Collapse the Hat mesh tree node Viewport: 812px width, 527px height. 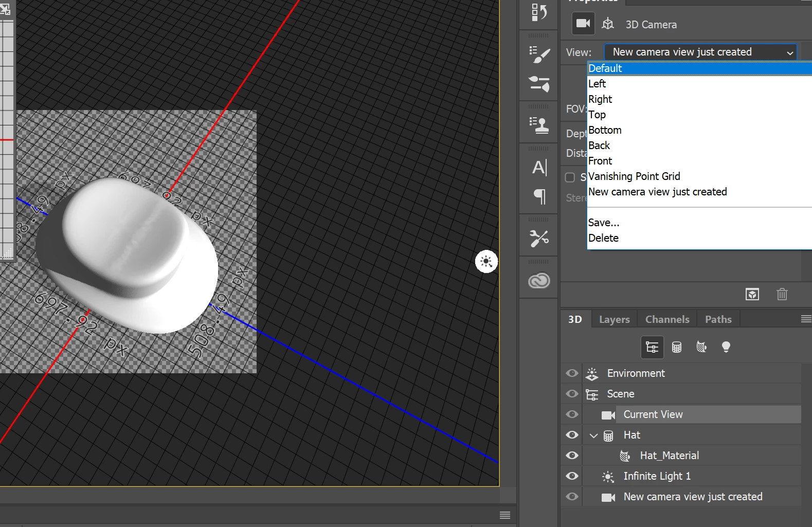[593, 435]
